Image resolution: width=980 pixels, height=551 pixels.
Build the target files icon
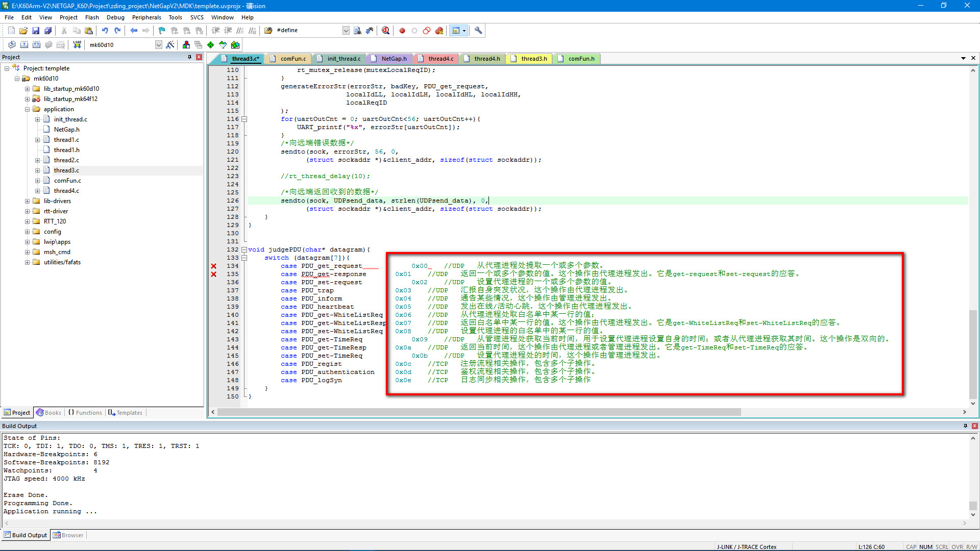24,45
